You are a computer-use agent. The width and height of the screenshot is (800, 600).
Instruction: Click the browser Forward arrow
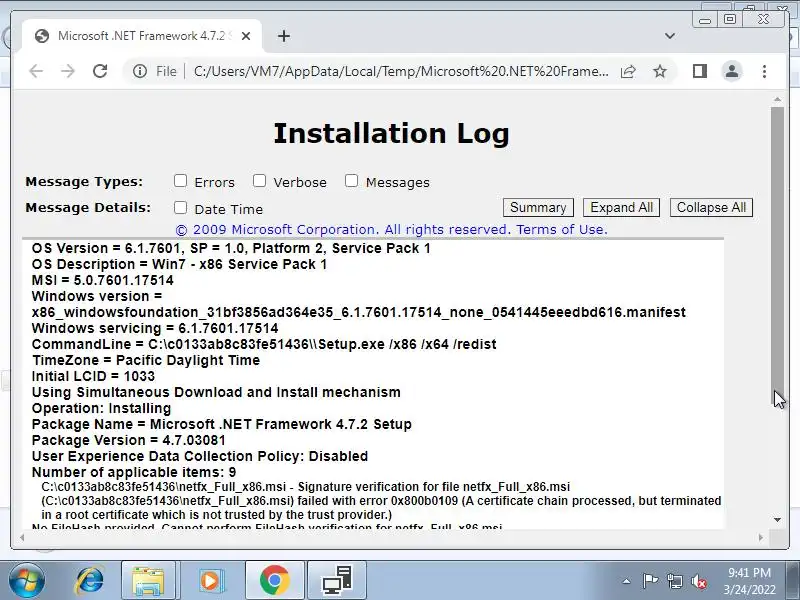[68, 71]
